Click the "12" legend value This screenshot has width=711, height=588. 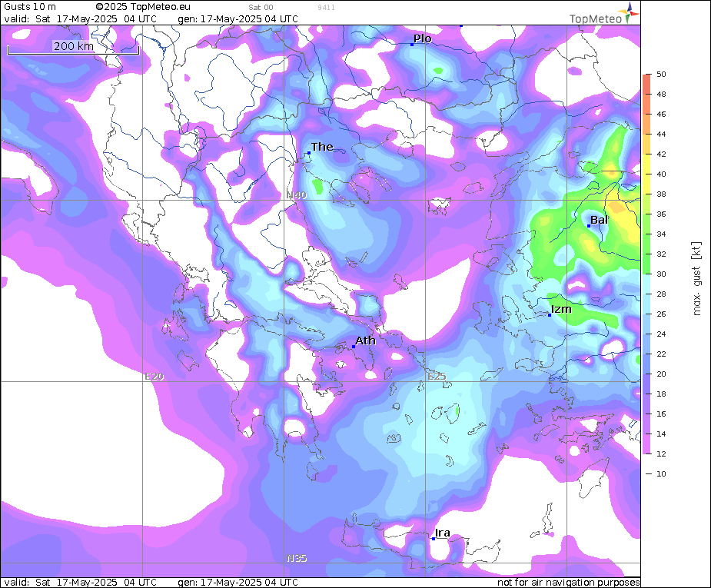662,453
